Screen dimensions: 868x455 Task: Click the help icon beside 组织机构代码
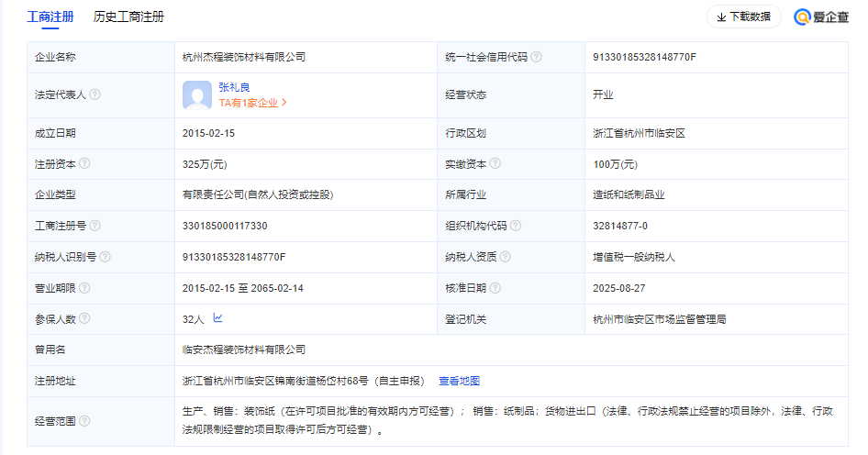pyautogui.click(x=516, y=226)
